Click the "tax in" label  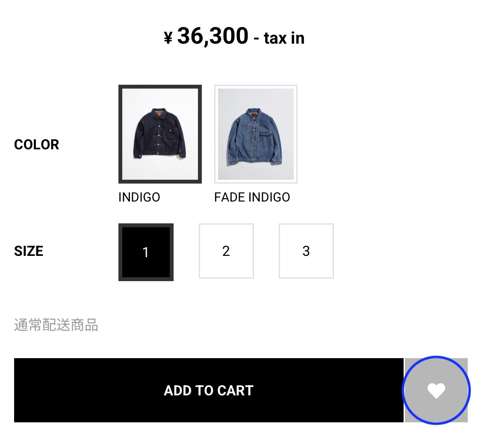pos(284,38)
